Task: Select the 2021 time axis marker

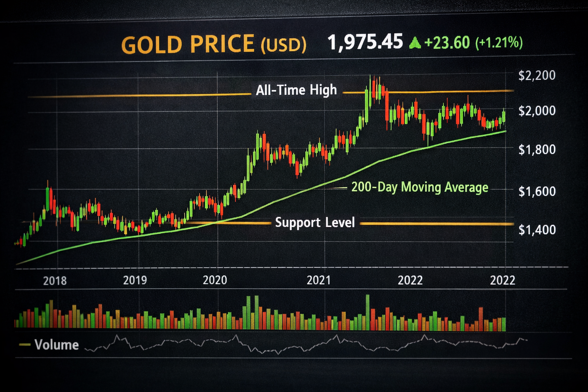Action: pyautogui.click(x=318, y=280)
